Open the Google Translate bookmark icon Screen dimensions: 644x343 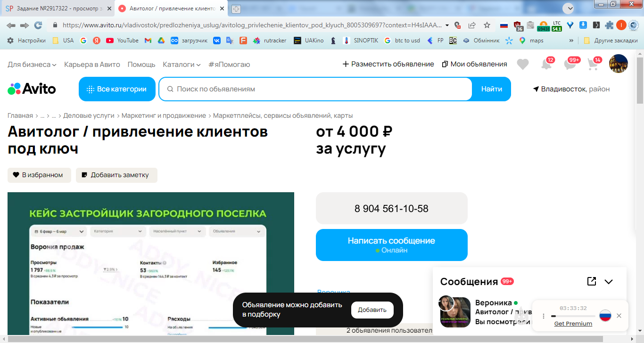(x=230, y=41)
